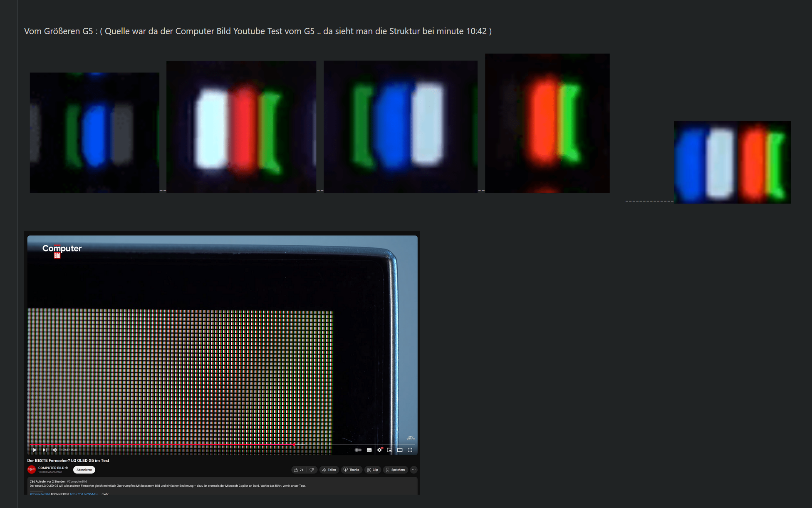
Task: Subscribe via the Abonnieren button
Action: click(84, 470)
